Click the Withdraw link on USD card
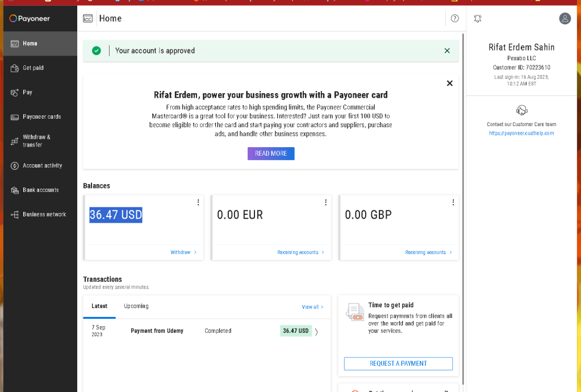 pos(183,252)
